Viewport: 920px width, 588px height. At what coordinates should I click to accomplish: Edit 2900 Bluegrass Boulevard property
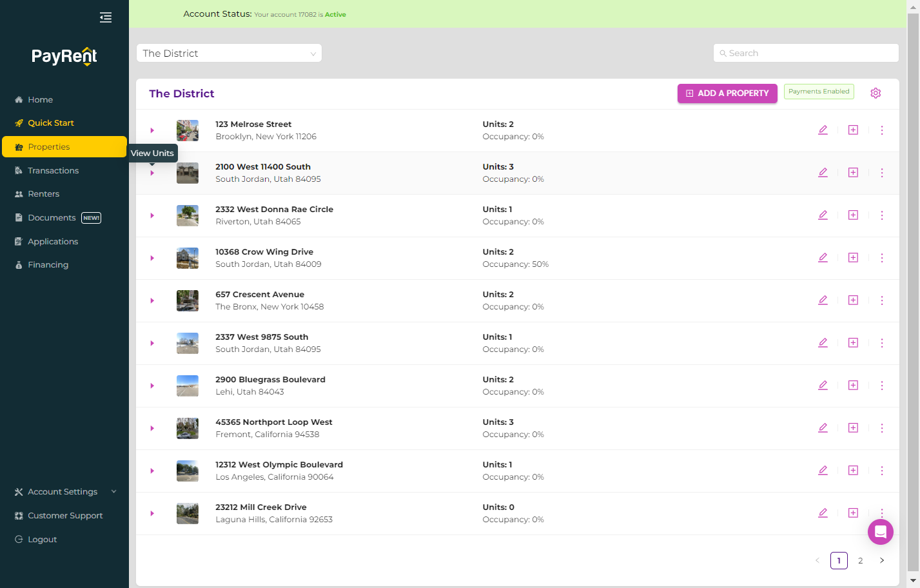tap(823, 386)
